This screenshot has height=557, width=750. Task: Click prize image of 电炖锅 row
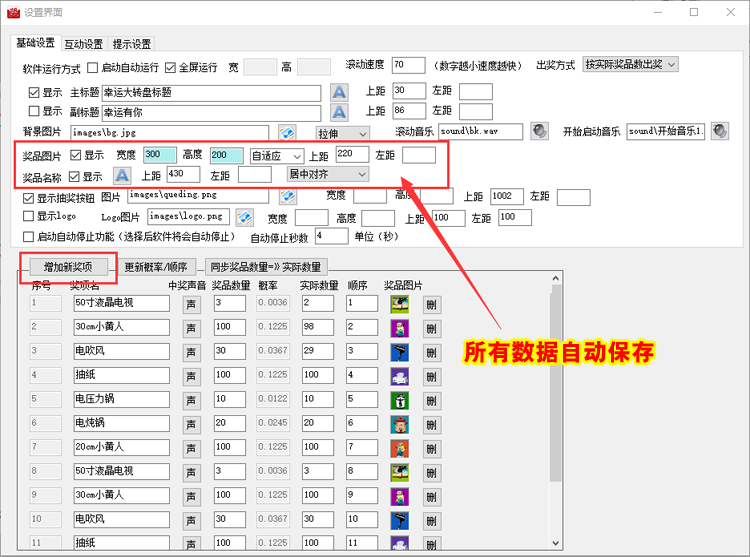click(x=400, y=424)
